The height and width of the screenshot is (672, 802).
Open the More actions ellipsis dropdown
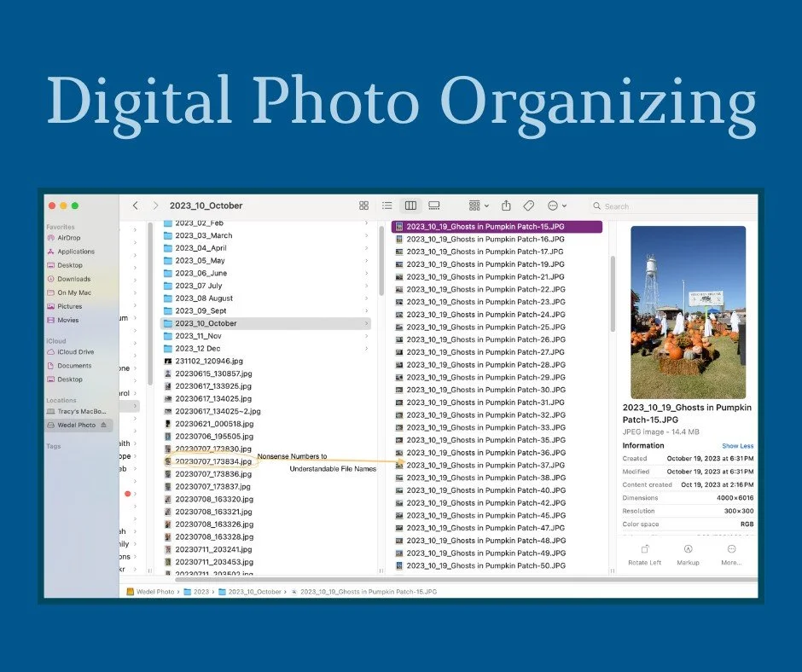[x=555, y=206]
